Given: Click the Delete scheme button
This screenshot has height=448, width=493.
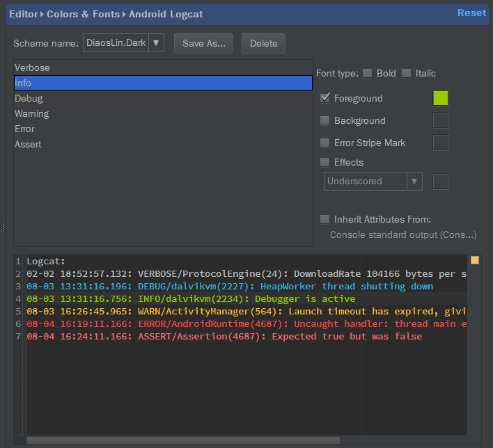Looking at the screenshot, I should (263, 43).
